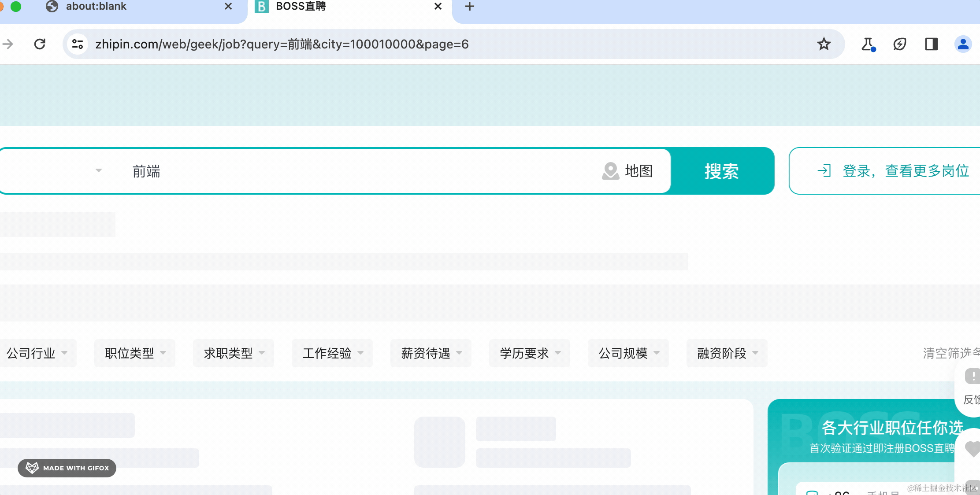Click the 前端 search input field
This screenshot has height=495, width=980.
[353, 171]
